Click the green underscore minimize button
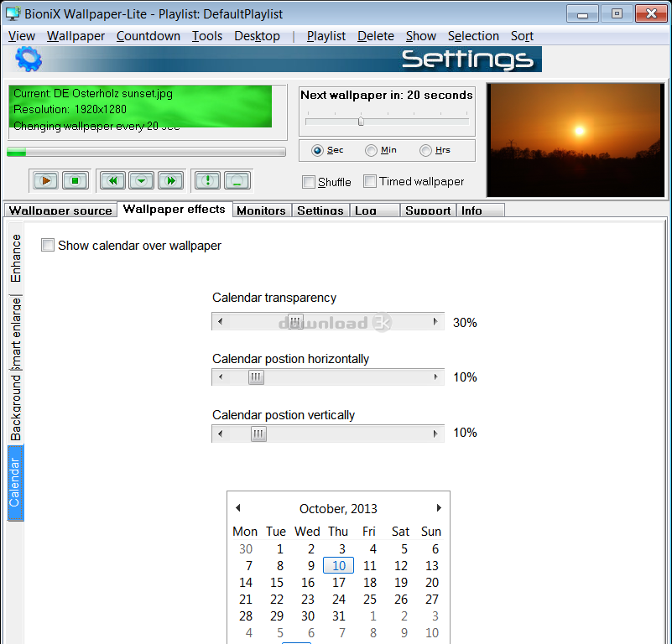The image size is (672, 644). click(237, 181)
